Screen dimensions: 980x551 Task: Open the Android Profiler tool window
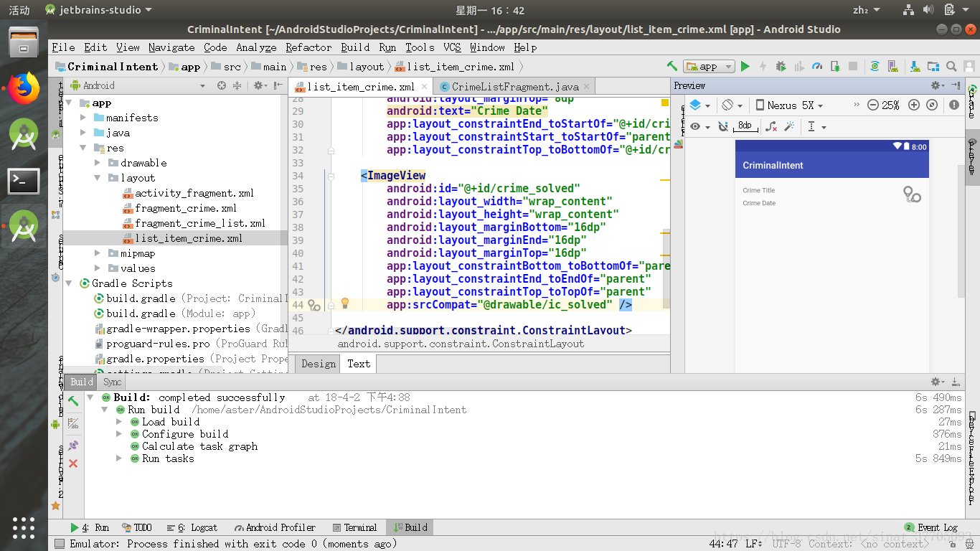[275, 527]
